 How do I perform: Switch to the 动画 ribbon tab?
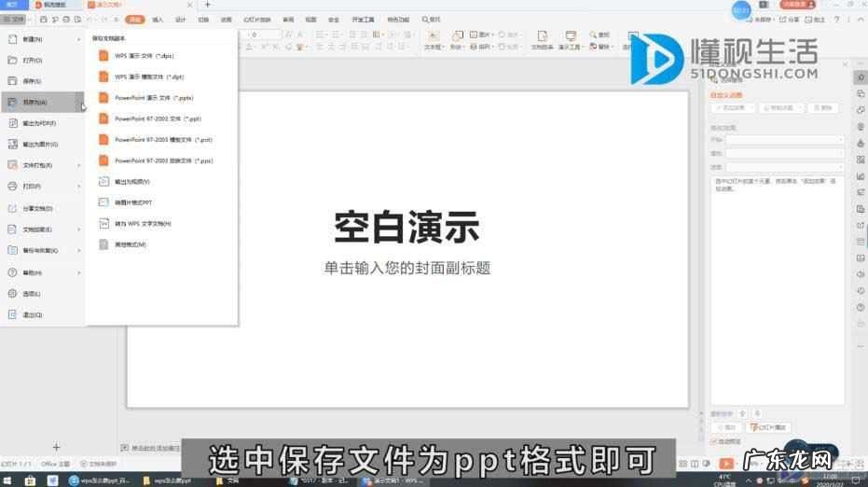[226, 20]
